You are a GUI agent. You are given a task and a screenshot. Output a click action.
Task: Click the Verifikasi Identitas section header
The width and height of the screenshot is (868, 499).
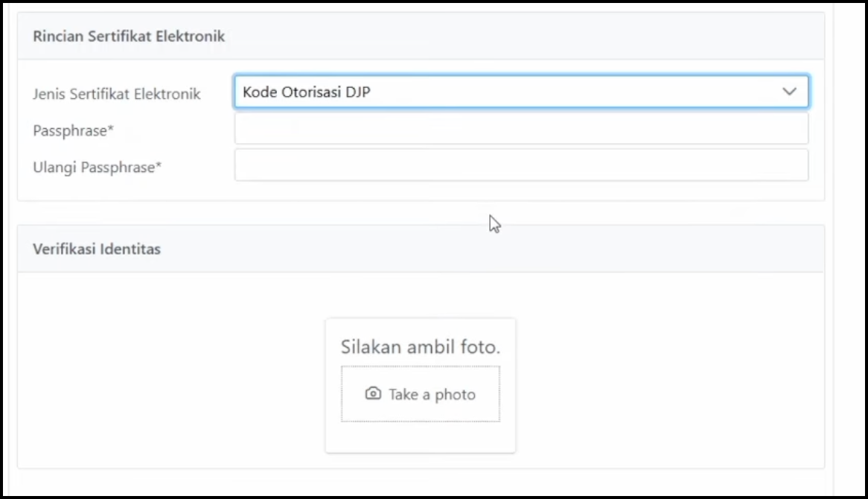97,249
